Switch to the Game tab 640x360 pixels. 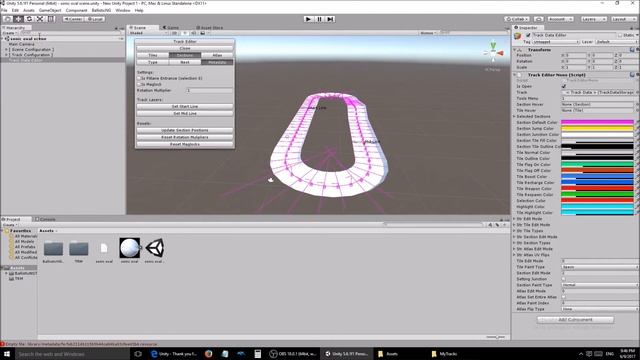[x=171, y=28]
